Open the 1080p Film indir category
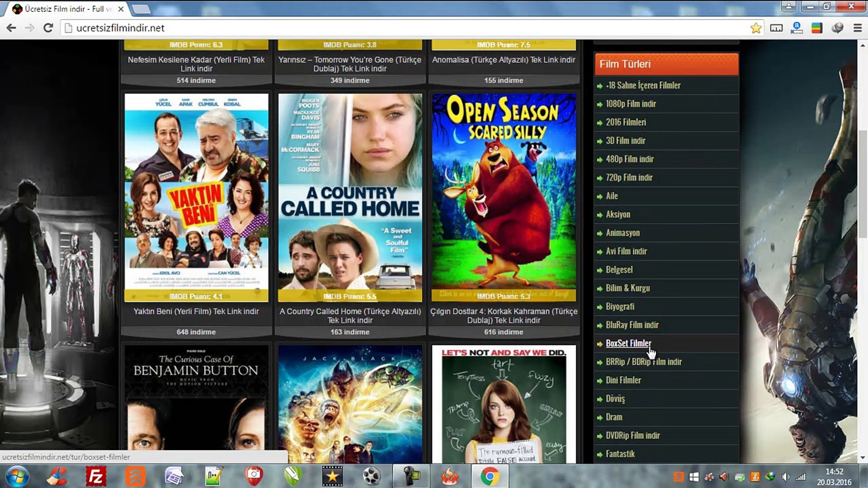The height and width of the screenshot is (488, 868). [631, 104]
